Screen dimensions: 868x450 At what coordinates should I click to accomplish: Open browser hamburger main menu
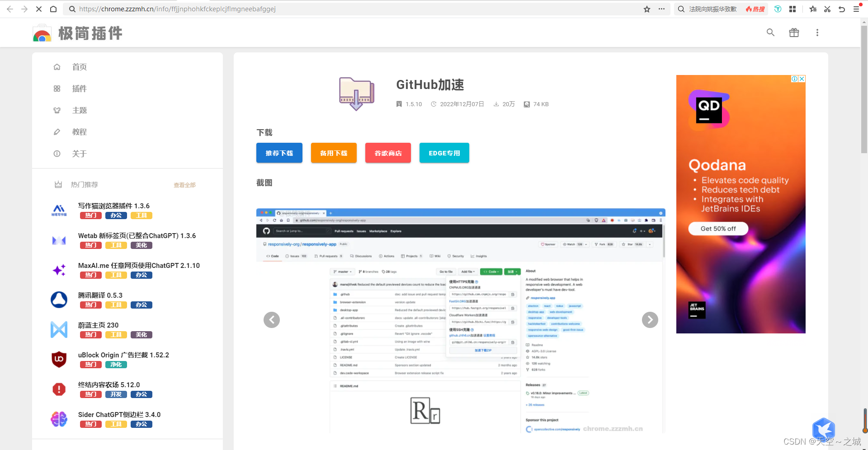point(856,9)
